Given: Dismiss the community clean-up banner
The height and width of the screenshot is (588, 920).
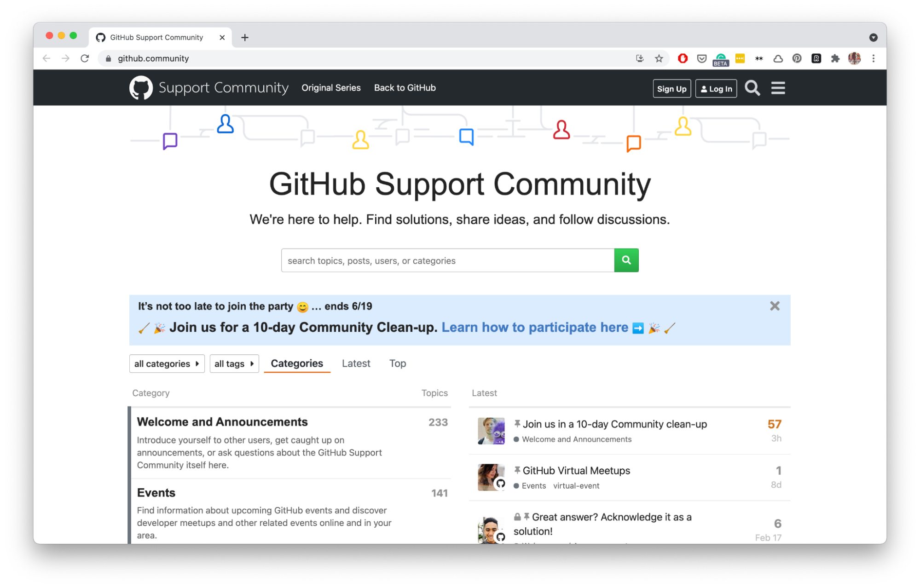Looking at the screenshot, I should tap(775, 306).
